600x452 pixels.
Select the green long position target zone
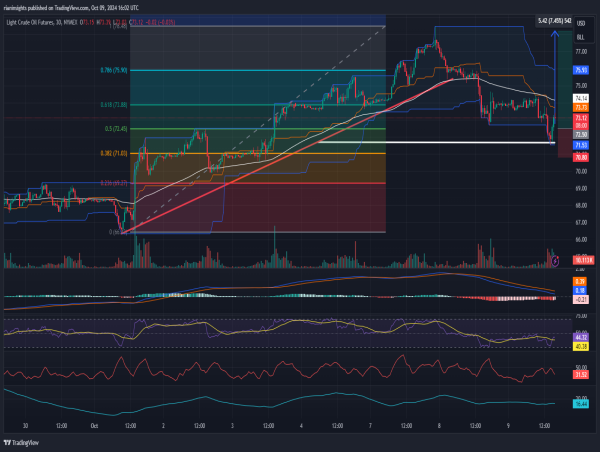(565, 80)
